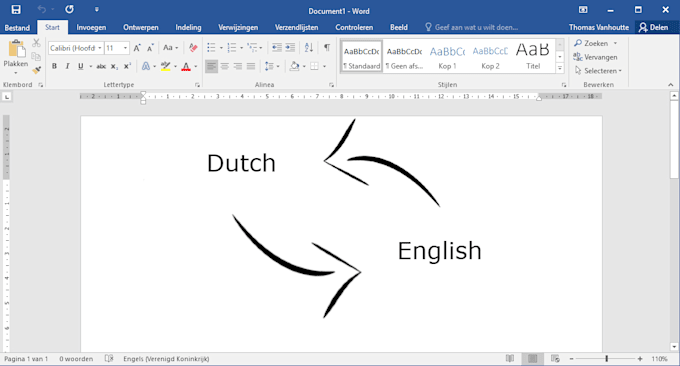680x366 pixels.
Task: Click the Engels (Verenigd Koninkrijk) language indicator
Action: pyautogui.click(x=166, y=359)
